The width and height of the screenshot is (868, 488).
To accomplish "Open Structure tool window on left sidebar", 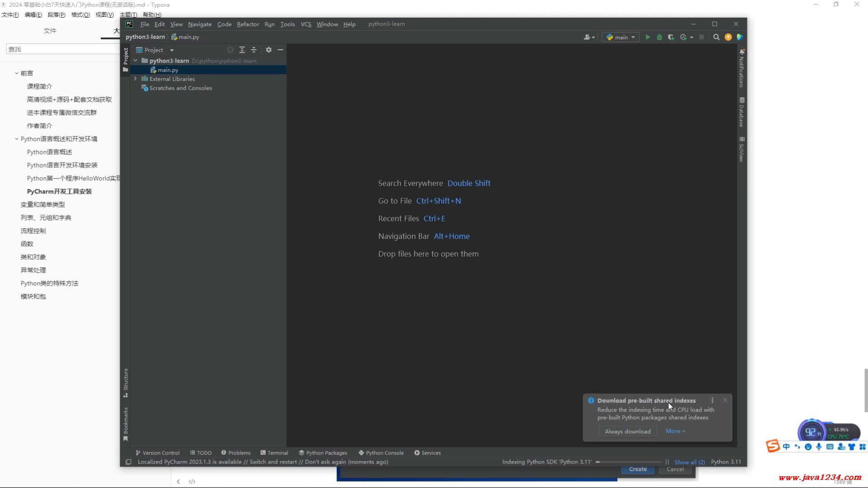I will pyautogui.click(x=126, y=383).
